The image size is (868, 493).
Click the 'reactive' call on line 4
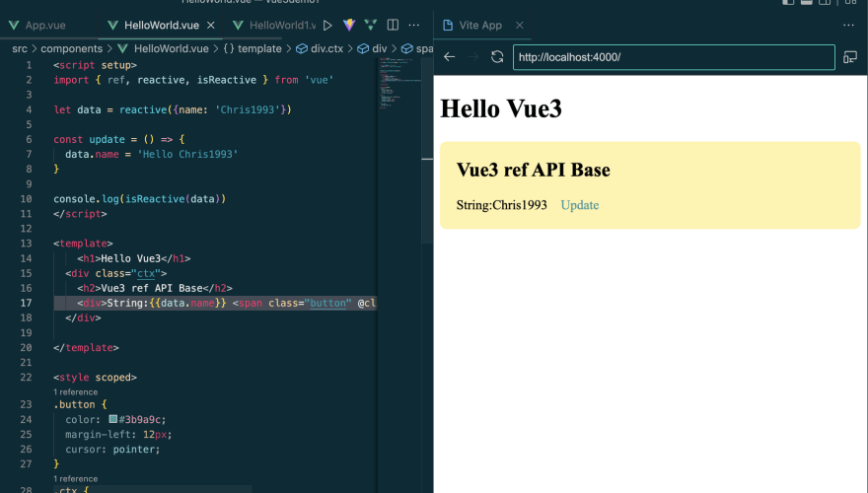pos(143,109)
